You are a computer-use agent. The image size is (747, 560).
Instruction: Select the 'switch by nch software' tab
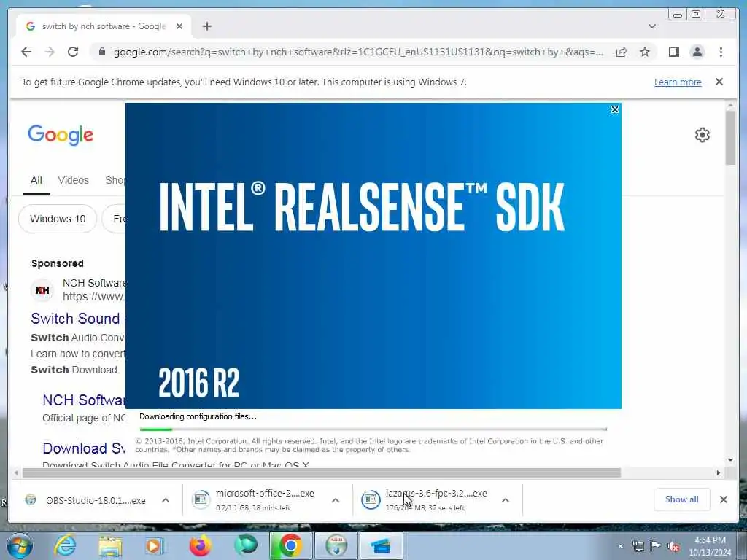104,26
